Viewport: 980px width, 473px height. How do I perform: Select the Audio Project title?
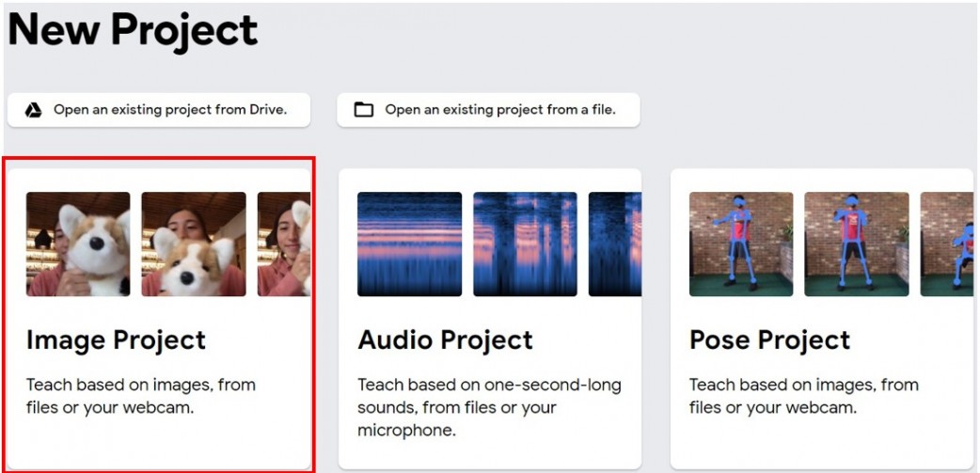[445, 339]
